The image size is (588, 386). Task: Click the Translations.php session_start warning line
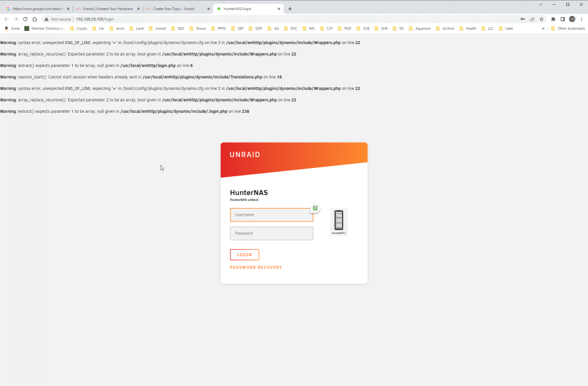[x=141, y=77]
